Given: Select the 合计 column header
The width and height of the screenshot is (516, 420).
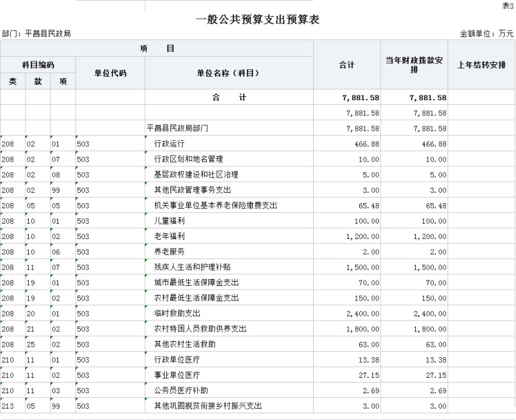Looking at the screenshot, I should 346,65.
